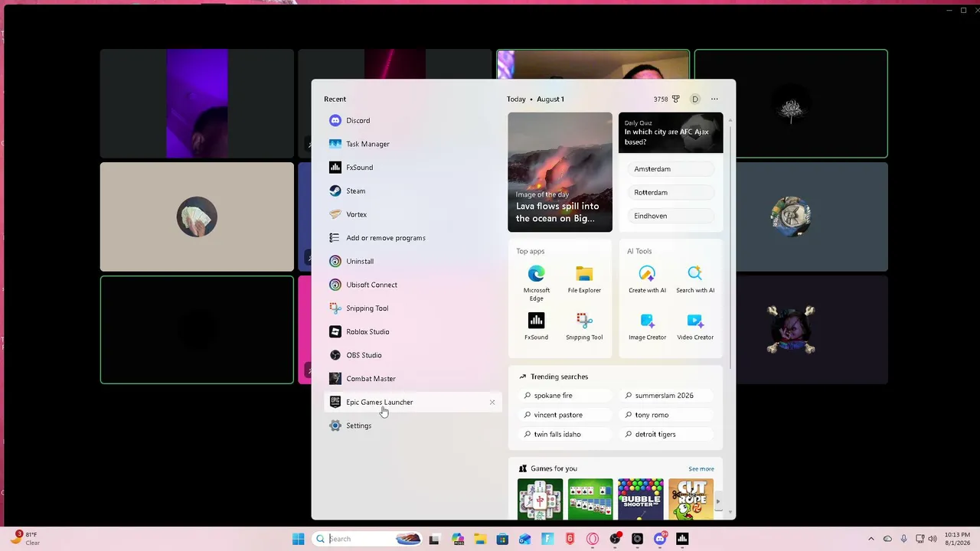This screenshot has width=980, height=551.
Task: Switch to FxSound on the taskbar
Action: (x=682, y=539)
